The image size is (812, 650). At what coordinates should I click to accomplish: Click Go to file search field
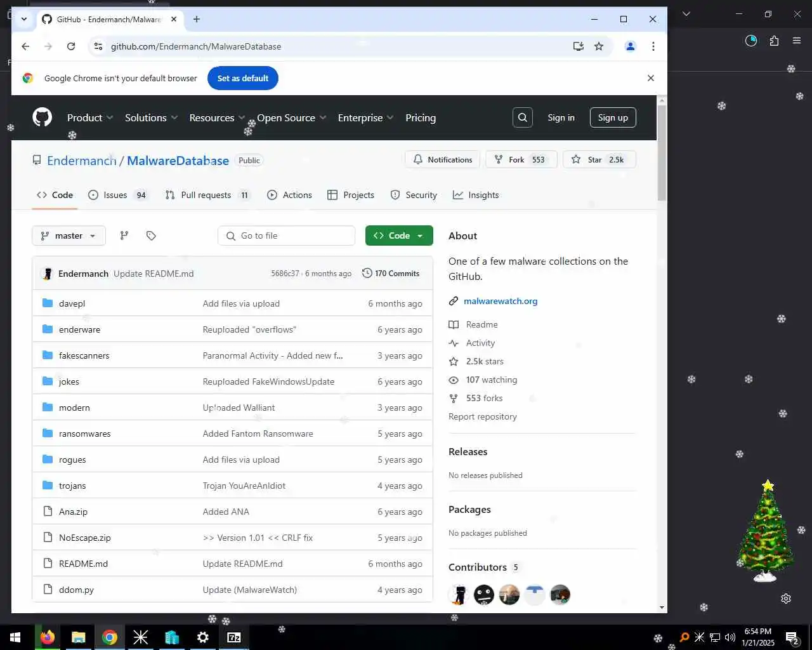pyautogui.click(x=286, y=235)
